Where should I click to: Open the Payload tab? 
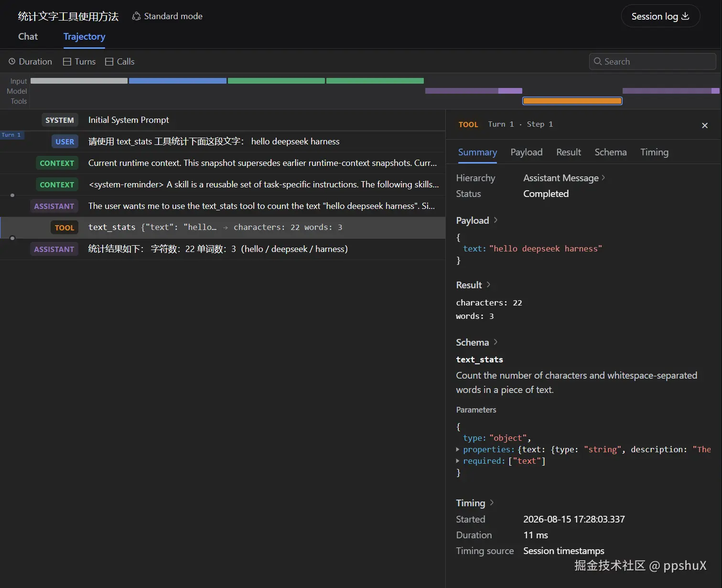(527, 152)
